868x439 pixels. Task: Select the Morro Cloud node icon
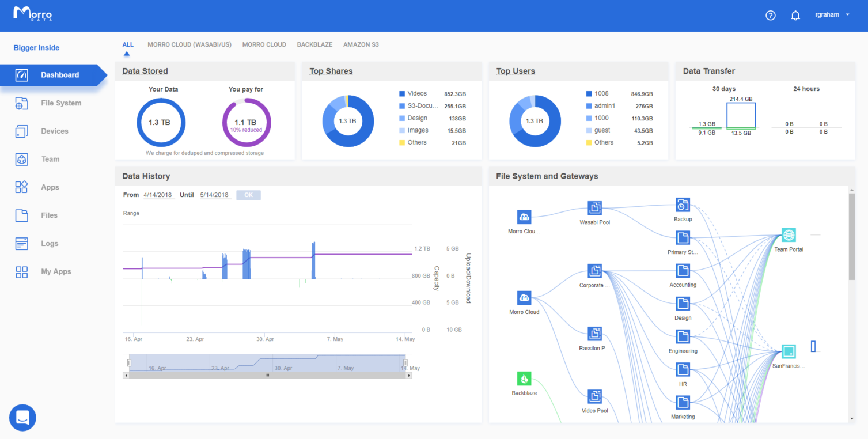point(524,298)
